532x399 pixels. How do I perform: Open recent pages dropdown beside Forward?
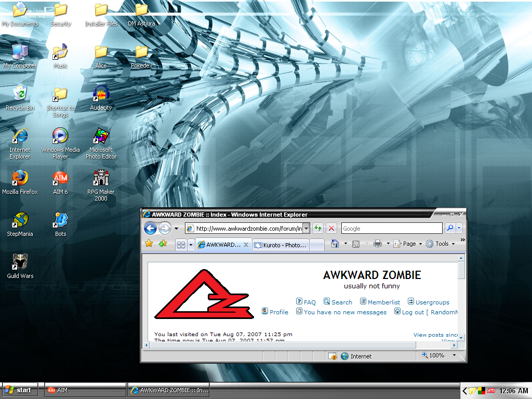(x=177, y=229)
